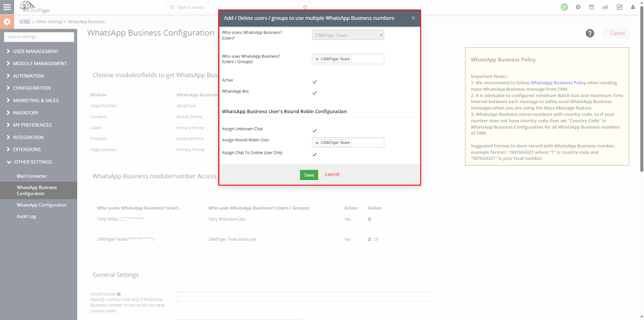Click the Search settings field
Viewport: 644px width, 320px height.
pyautogui.click(x=39, y=37)
